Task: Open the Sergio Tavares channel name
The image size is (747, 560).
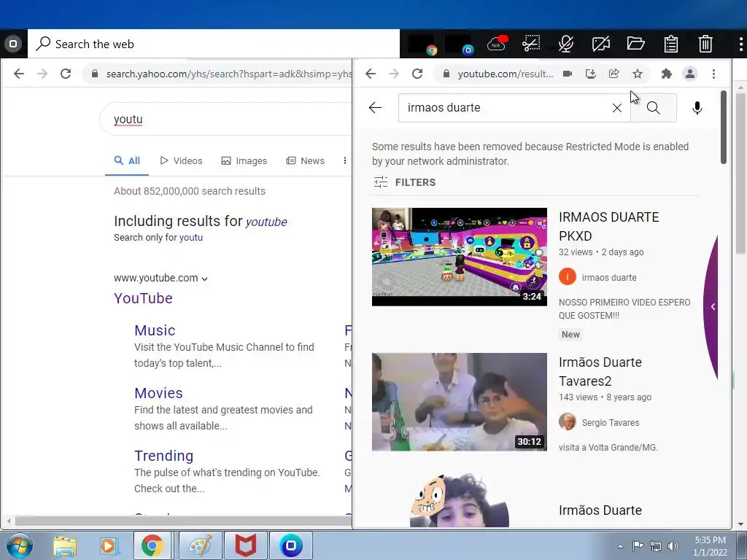Action: pyautogui.click(x=611, y=422)
